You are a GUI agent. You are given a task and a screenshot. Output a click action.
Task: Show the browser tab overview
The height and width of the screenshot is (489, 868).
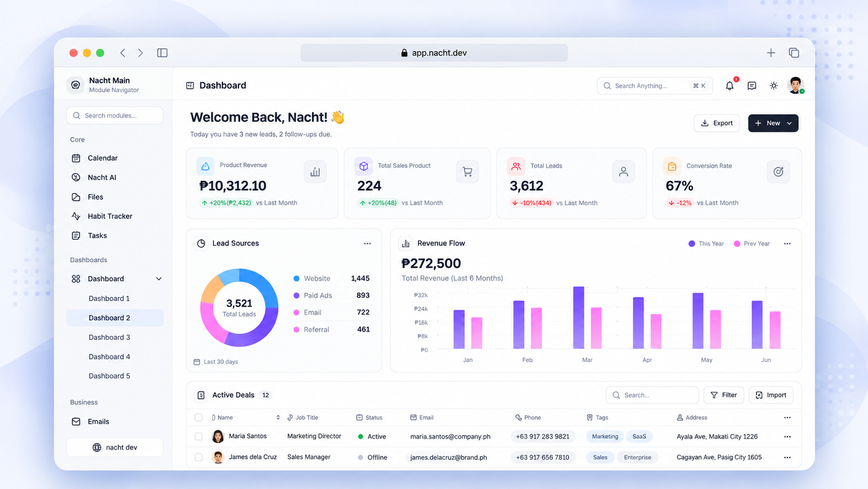[794, 52]
